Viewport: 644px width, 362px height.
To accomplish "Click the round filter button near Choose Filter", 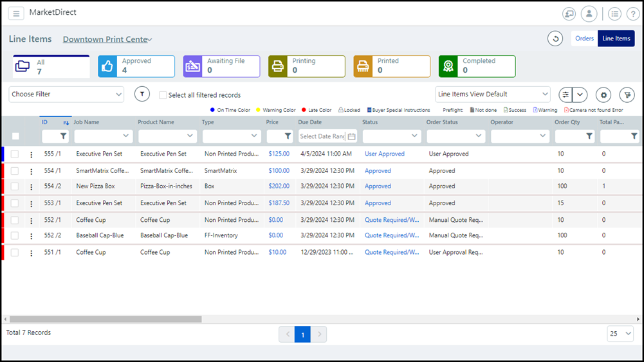I will (x=142, y=95).
